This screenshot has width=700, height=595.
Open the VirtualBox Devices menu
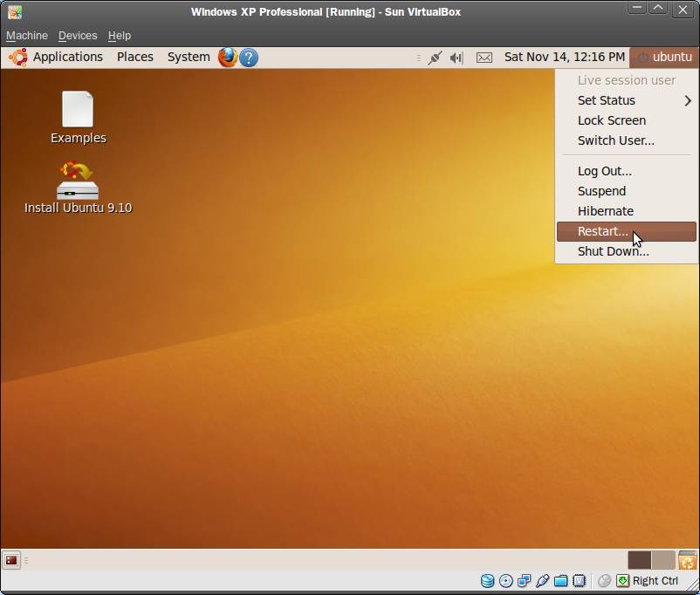(x=78, y=35)
